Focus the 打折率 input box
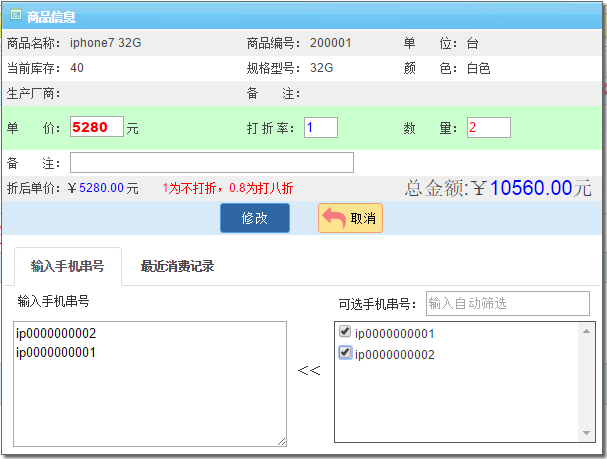 (x=320, y=127)
